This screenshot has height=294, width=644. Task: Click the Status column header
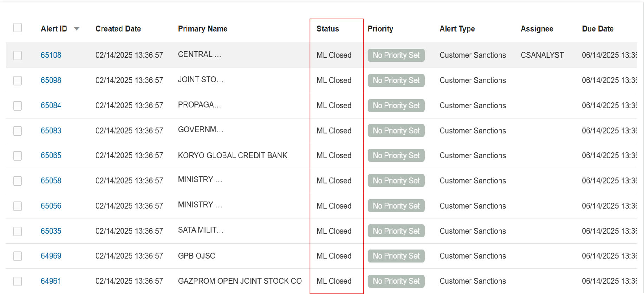(x=328, y=29)
